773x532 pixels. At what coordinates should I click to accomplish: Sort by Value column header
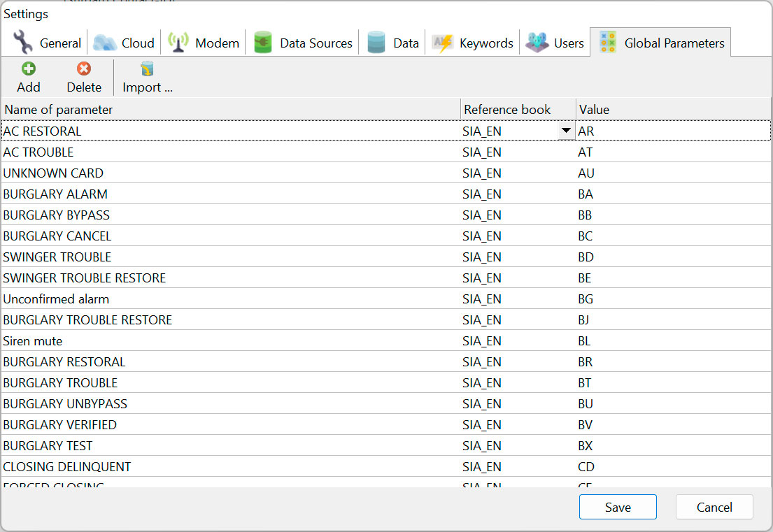click(673, 109)
